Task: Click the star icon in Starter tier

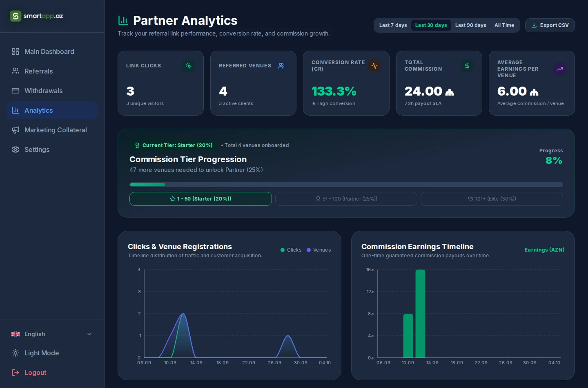Action: tap(173, 199)
